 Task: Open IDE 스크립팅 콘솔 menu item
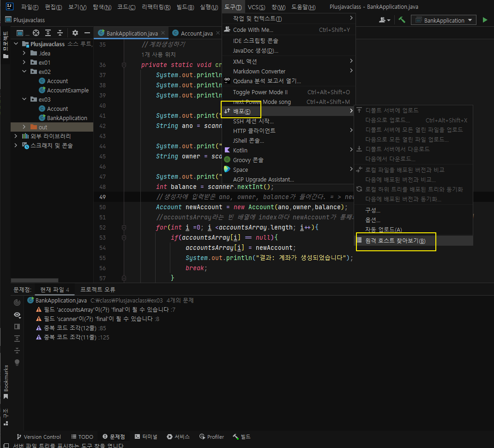click(289, 41)
